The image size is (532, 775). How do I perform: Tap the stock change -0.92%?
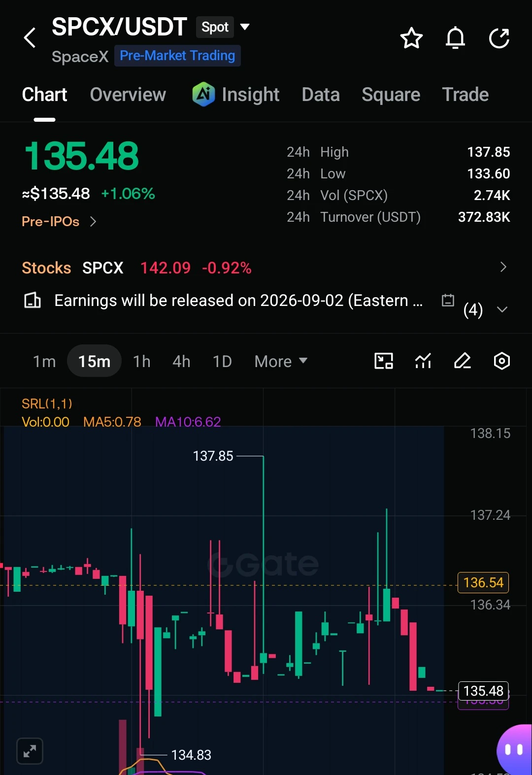tap(227, 268)
